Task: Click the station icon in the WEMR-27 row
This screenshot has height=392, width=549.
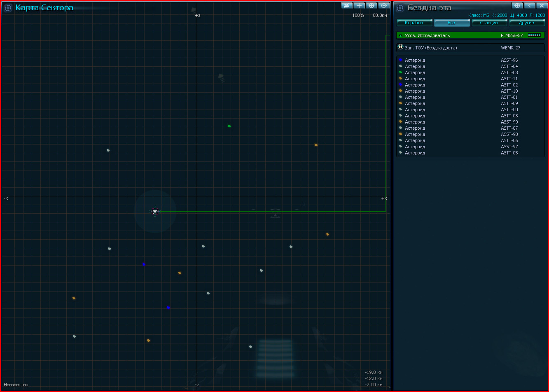Action: click(x=400, y=47)
